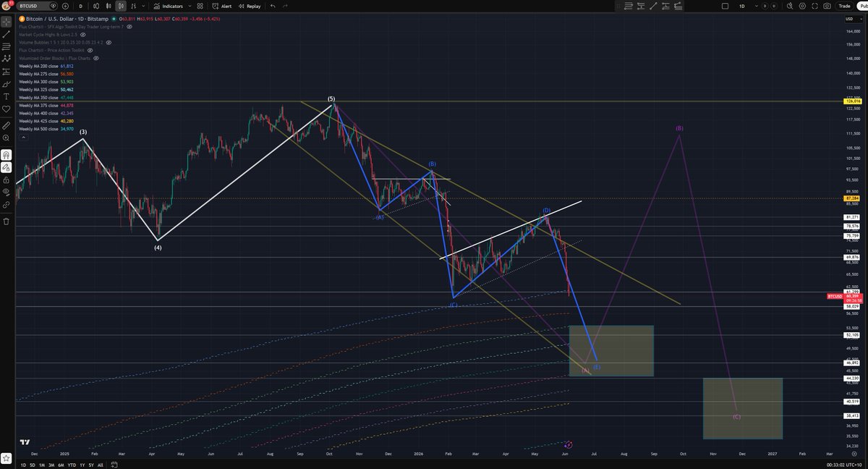Open the D interval selector

(x=81, y=6)
